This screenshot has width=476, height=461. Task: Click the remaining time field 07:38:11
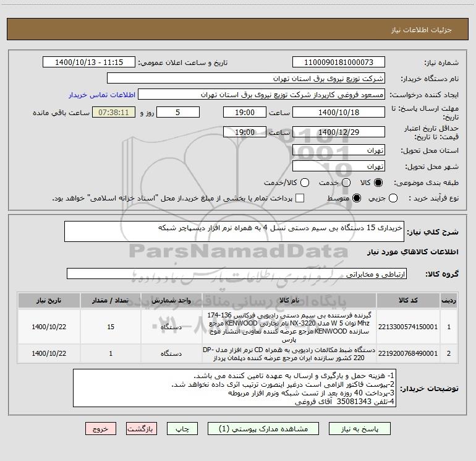pos(114,112)
